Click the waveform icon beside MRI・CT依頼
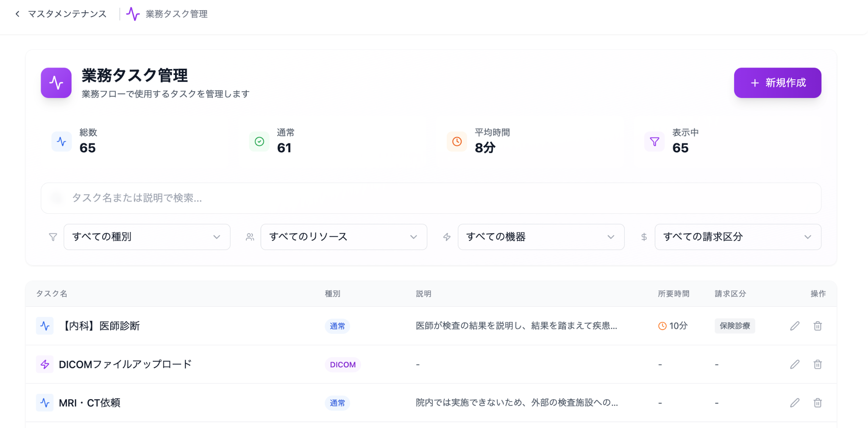Image resolution: width=868 pixels, height=428 pixels. pos(45,403)
